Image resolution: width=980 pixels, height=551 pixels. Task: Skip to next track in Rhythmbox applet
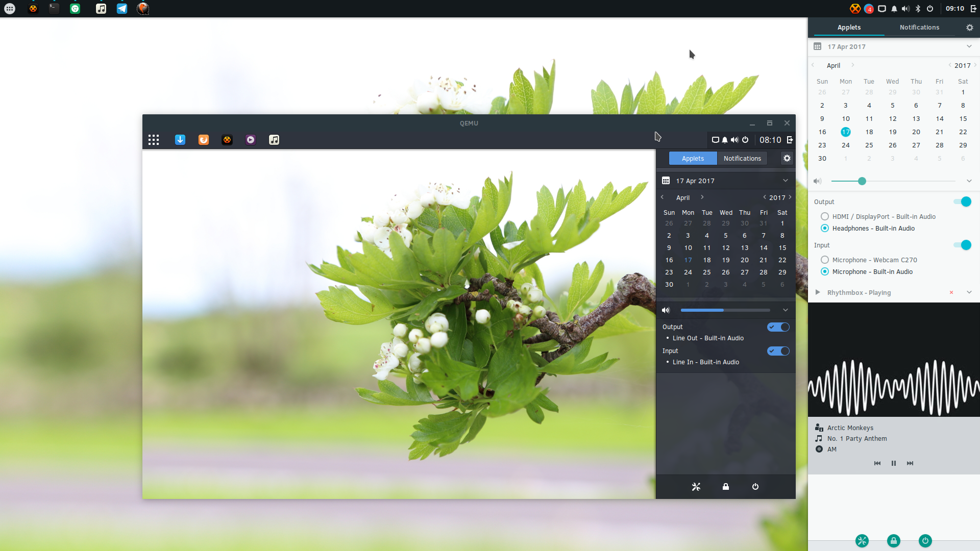pyautogui.click(x=910, y=463)
